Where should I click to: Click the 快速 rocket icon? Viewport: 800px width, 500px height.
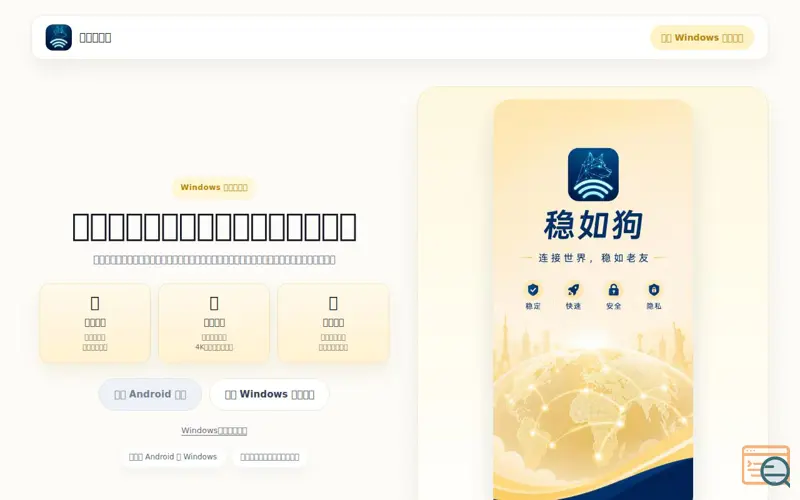(573, 290)
